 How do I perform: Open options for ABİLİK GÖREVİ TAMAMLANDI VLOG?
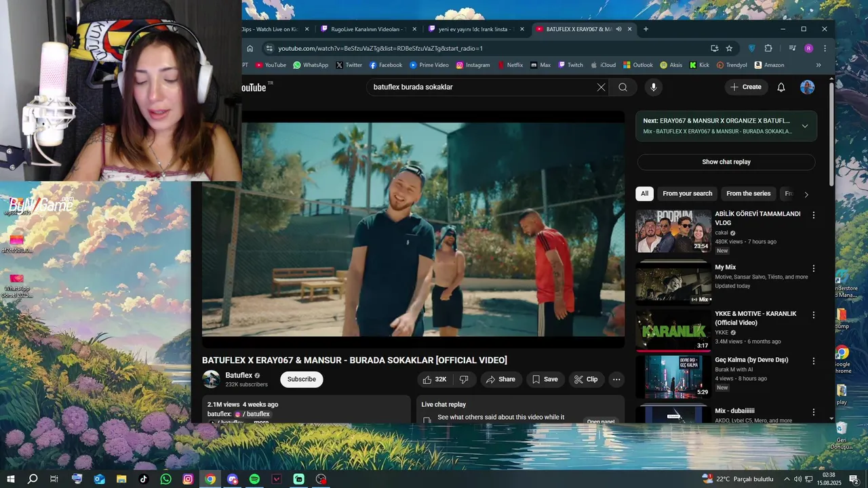pos(814,215)
